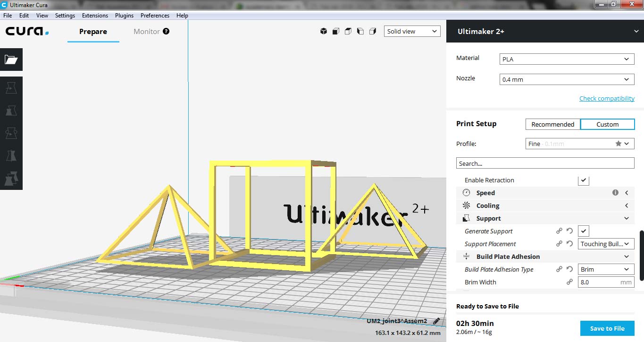Open the Nozzle 0.4 mm dropdown

click(x=567, y=79)
